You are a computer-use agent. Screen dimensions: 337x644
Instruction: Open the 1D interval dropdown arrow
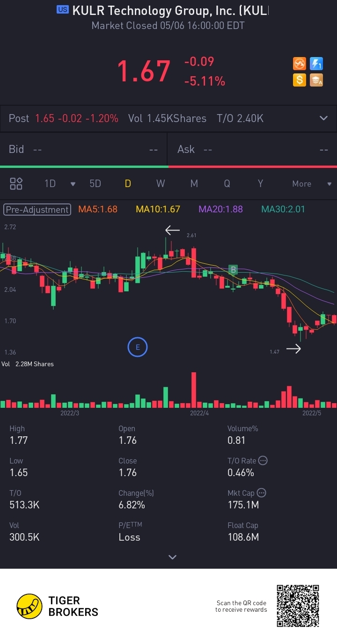(73, 184)
